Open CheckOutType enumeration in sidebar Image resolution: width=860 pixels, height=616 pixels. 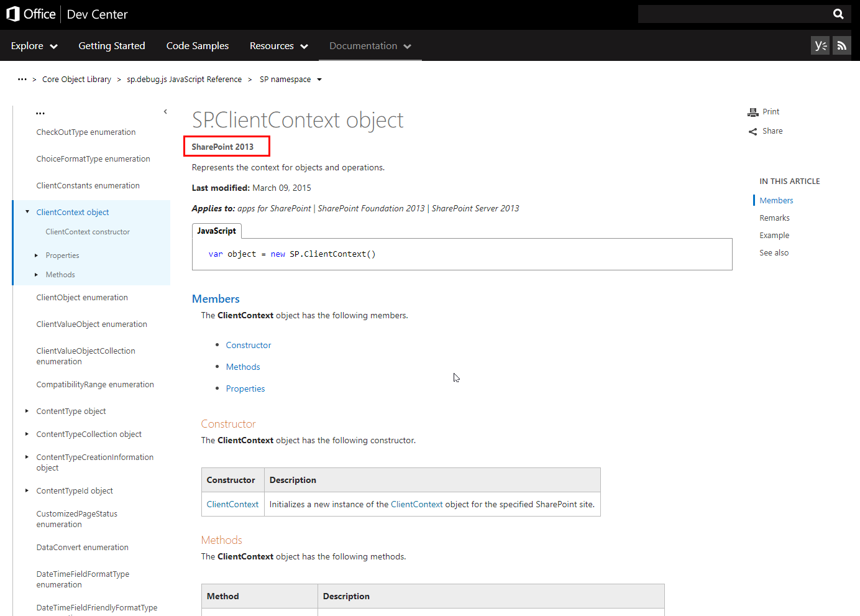pos(86,132)
